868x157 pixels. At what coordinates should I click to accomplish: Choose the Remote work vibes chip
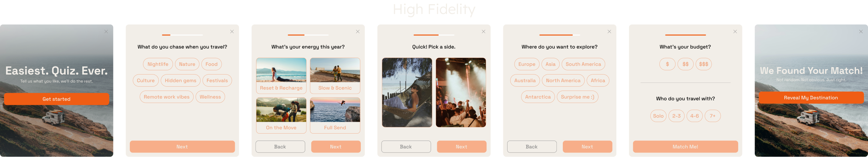pyautogui.click(x=167, y=97)
